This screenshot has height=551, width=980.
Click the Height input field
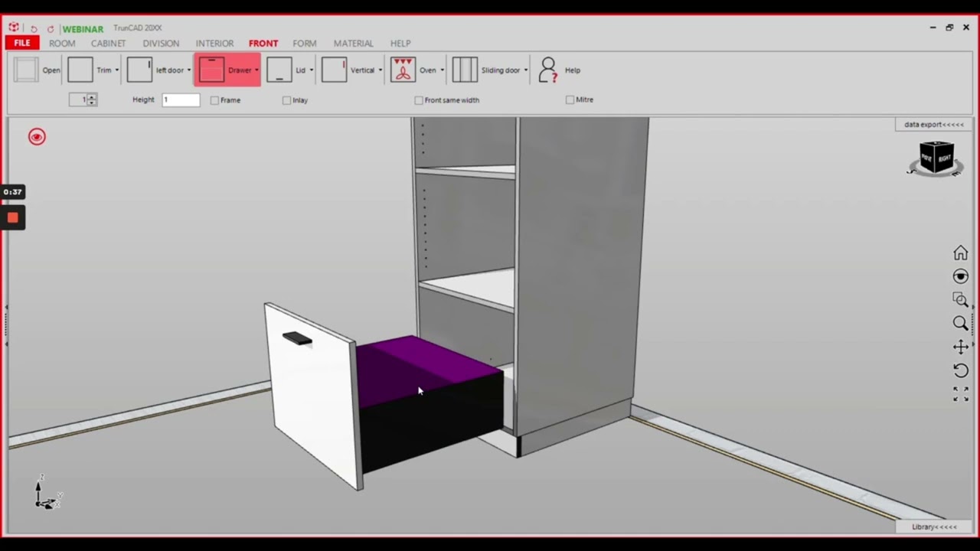click(181, 100)
